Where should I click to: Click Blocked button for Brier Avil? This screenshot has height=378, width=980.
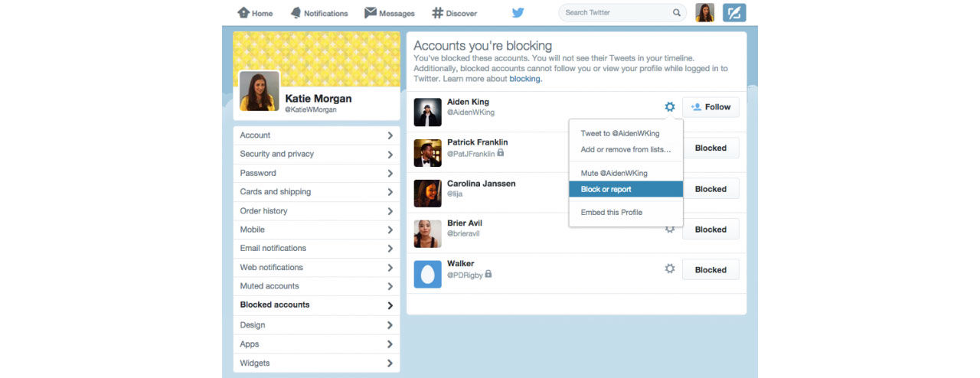click(x=710, y=230)
